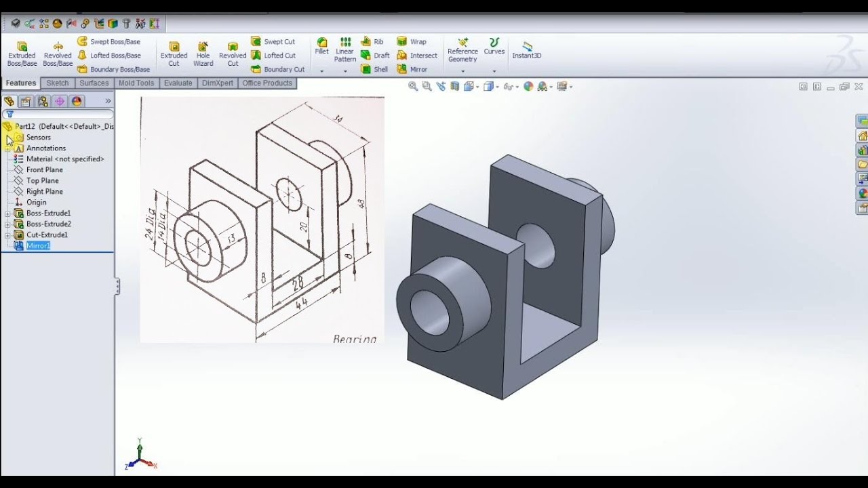Open the DimXpert tab

click(218, 83)
